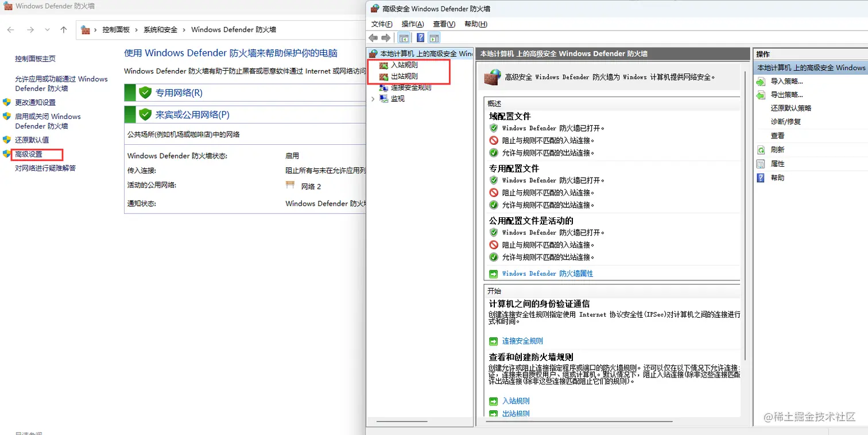Open the chevron dropdown after 系统和安全 breadcrumb

[x=184, y=29]
